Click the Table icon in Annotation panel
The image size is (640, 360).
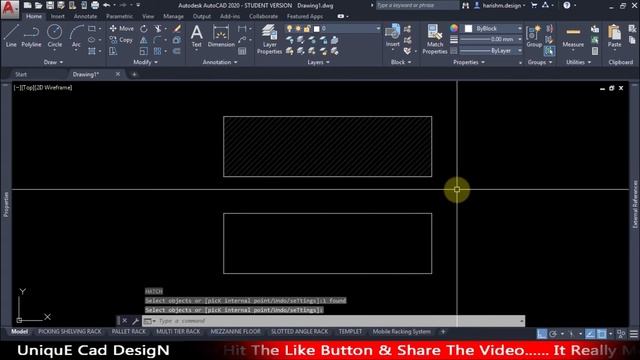[242, 51]
